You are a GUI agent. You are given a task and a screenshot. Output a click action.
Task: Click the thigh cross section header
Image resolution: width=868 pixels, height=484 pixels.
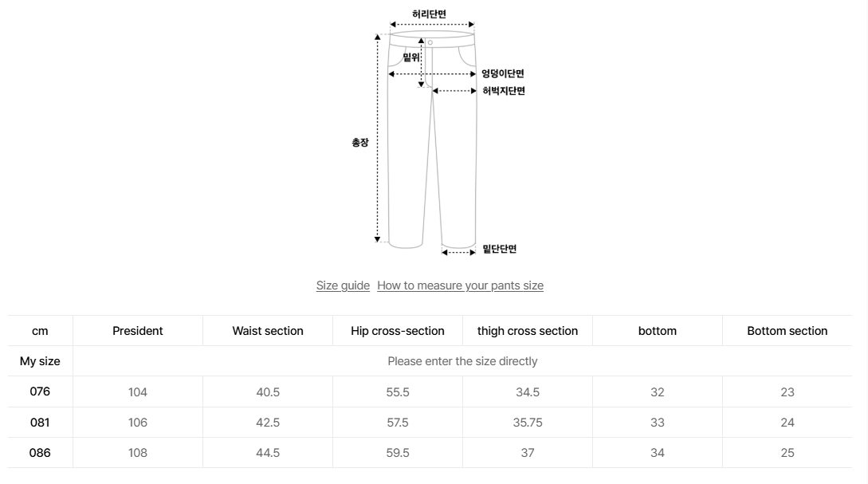coord(528,331)
